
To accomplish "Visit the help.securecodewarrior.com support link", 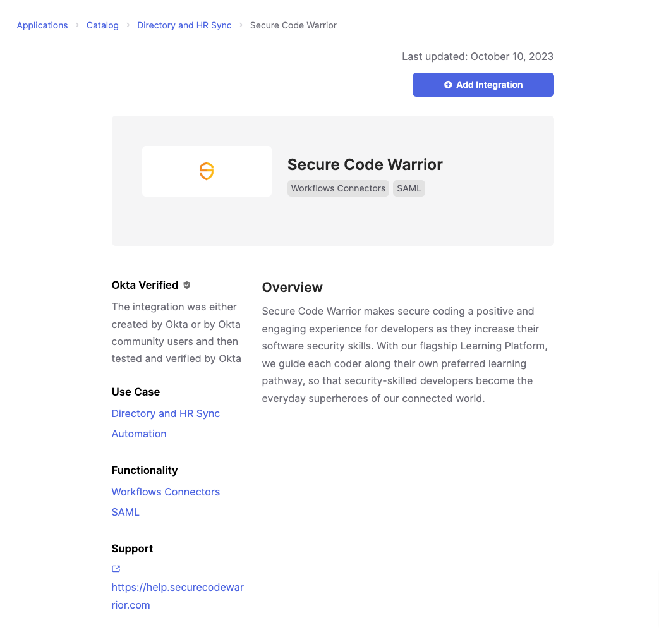I will point(178,596).
